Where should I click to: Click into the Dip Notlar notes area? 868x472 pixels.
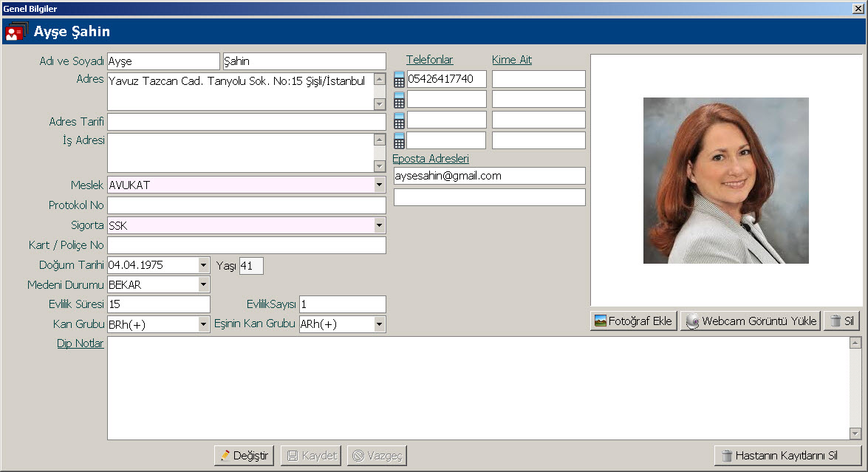[x=478, y=388]
